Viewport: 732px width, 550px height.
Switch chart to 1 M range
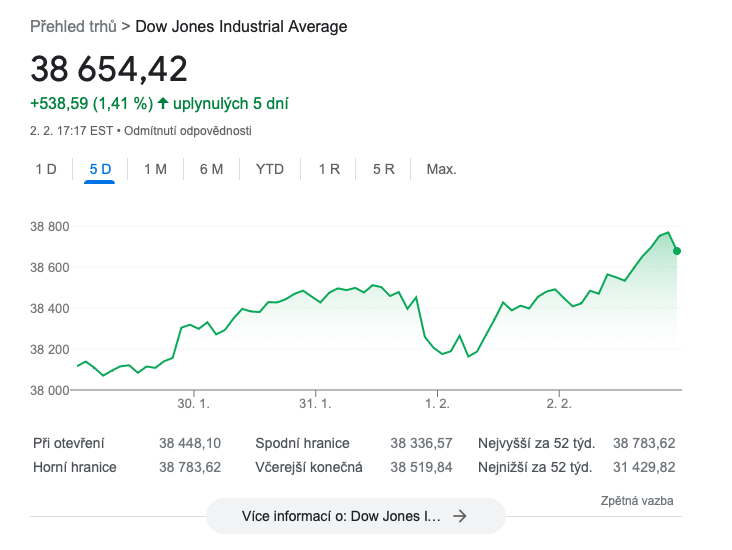coord(155,169)
